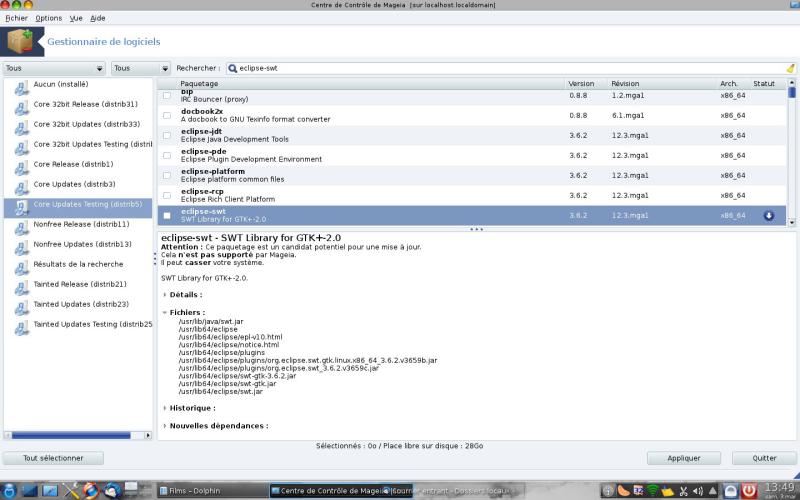Click the icon beside Core 32bit Release (distrib31)
The height and width of the screenshot is (500, 800).
pos(21,108)
